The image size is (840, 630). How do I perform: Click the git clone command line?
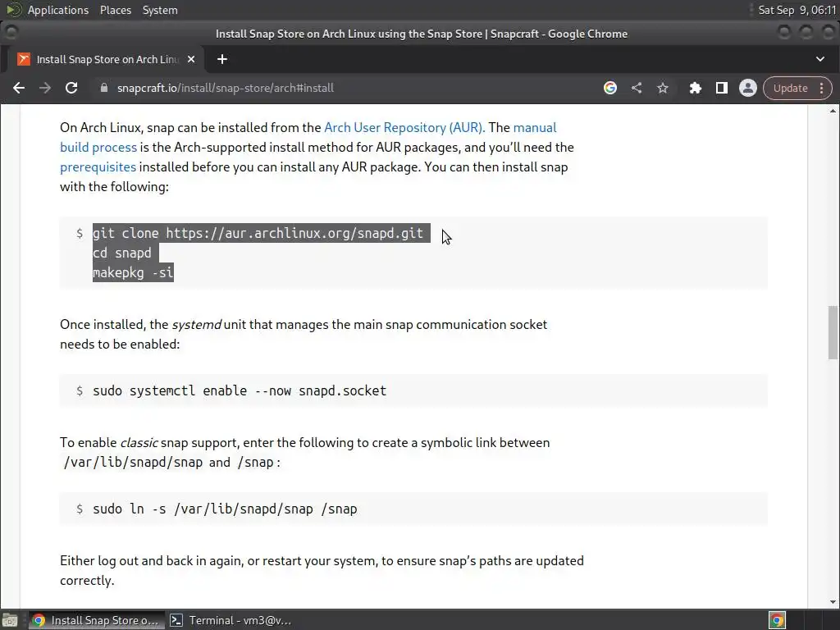(x=258, y=233)
